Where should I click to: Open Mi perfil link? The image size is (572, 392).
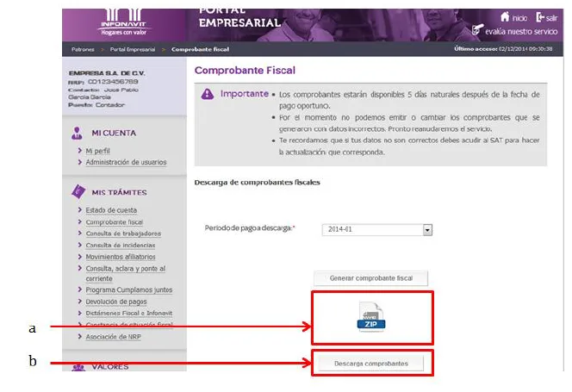[97, 151]
